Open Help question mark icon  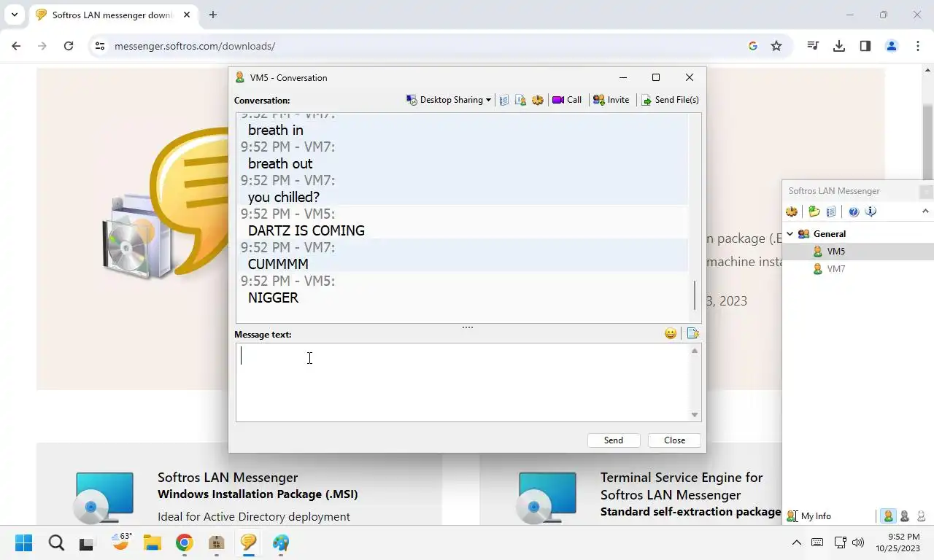[x=854, y=211]
